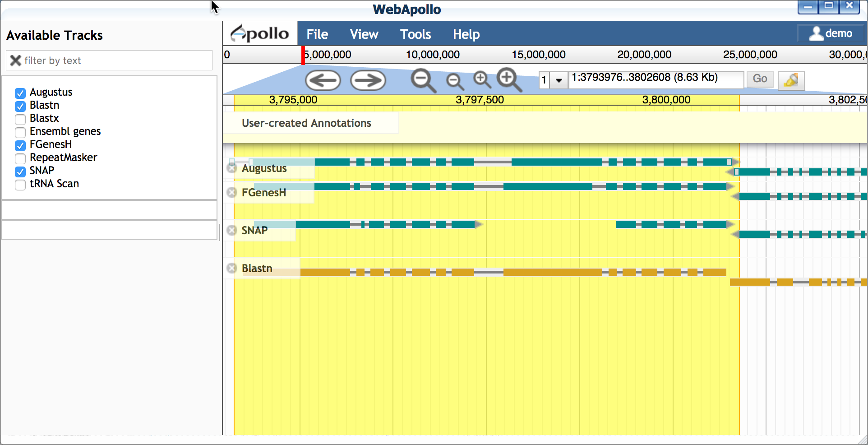Image resolution: width=868 pixels, height=445 pixels.
Task: Pan the genome view left with the arrow
Action: click(x=323, y=81)
